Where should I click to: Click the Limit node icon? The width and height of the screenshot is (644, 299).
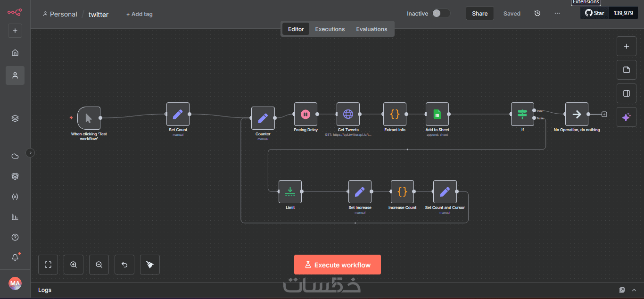pos(290,191)
